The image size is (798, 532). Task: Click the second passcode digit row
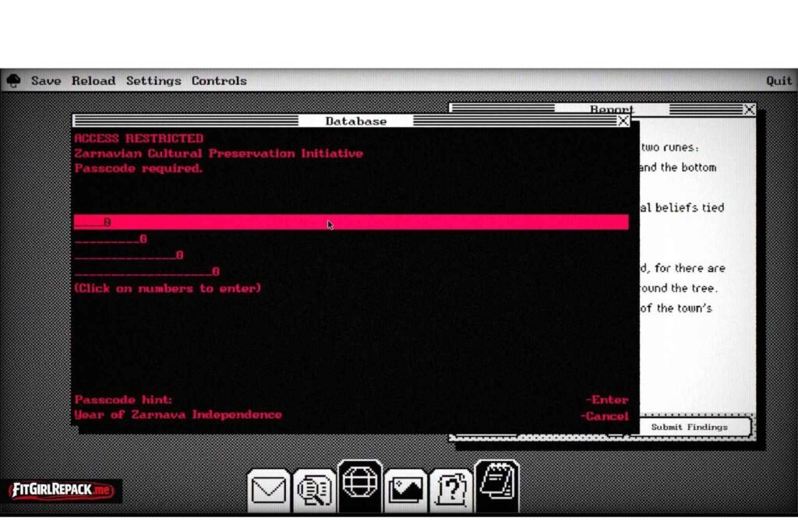(143, 239)
